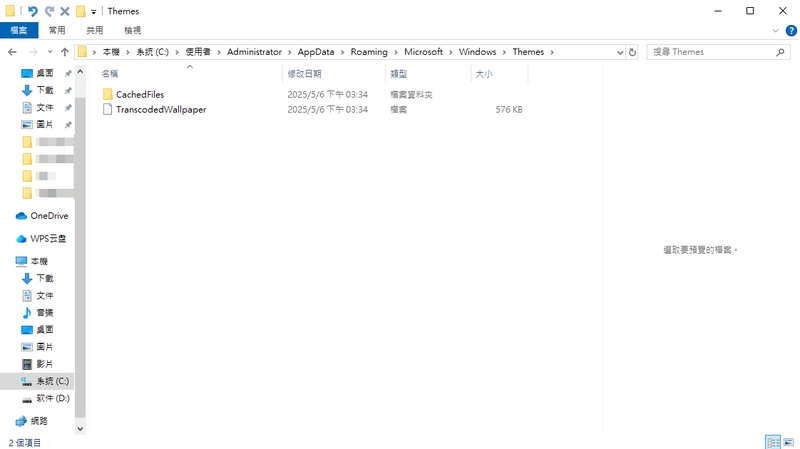
Task: Open pinned 桌面 in quick access
Action: (x=44, y=73)
